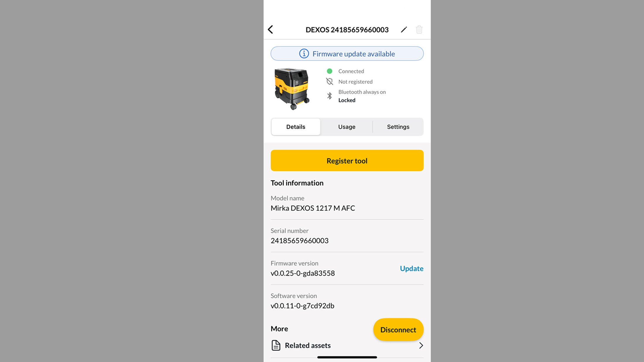
Task: Go back using the back arrow
Action: point(270,30)
